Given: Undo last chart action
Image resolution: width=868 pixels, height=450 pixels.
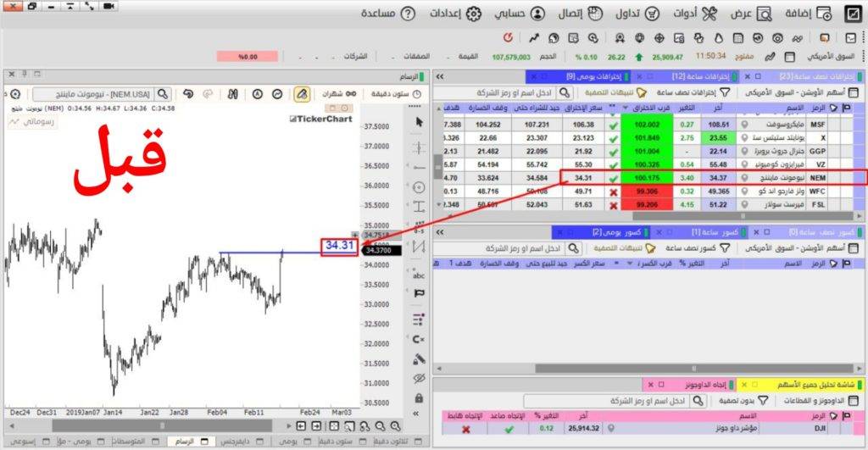Looking at the screenshot, I should tap(188, 94).
